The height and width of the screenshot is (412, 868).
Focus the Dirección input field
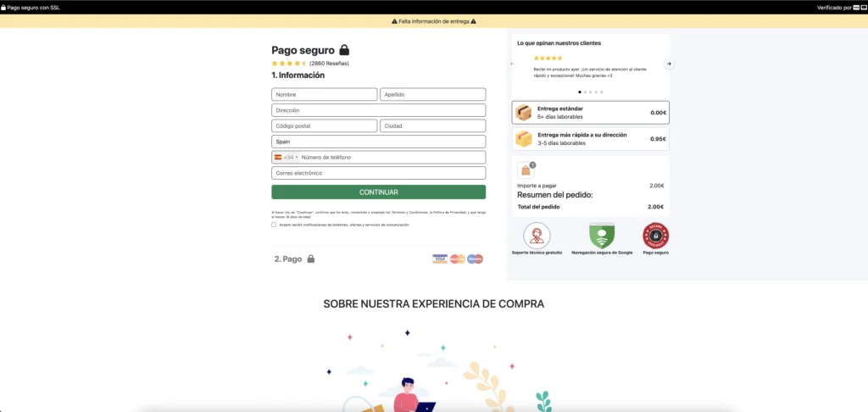tap(379, 110)
